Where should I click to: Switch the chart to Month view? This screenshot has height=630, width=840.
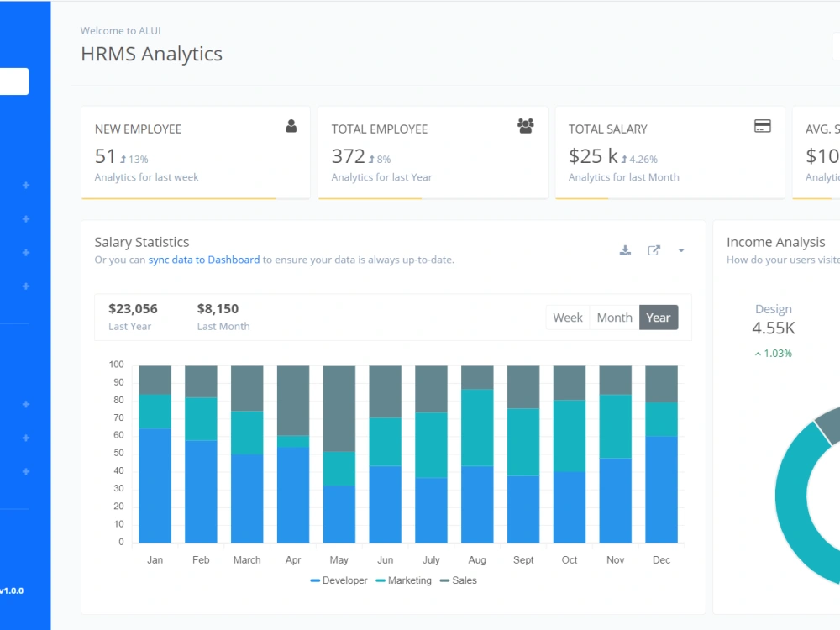click(x=615, y=318)
